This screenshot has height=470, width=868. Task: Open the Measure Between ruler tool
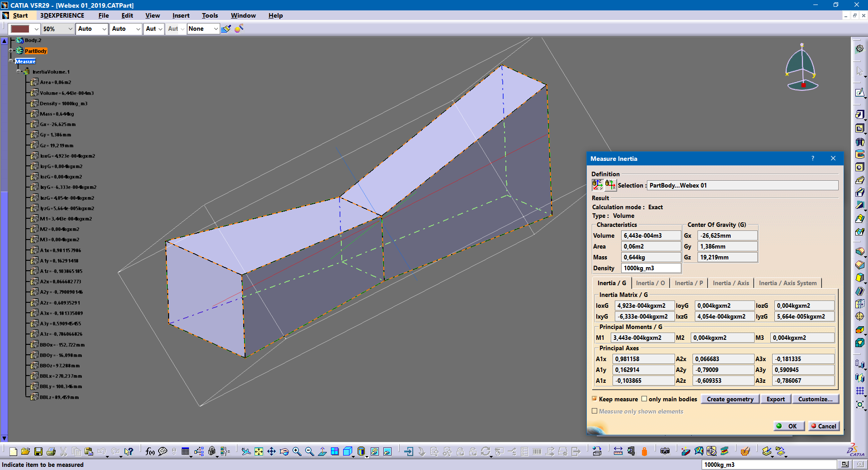618,452
